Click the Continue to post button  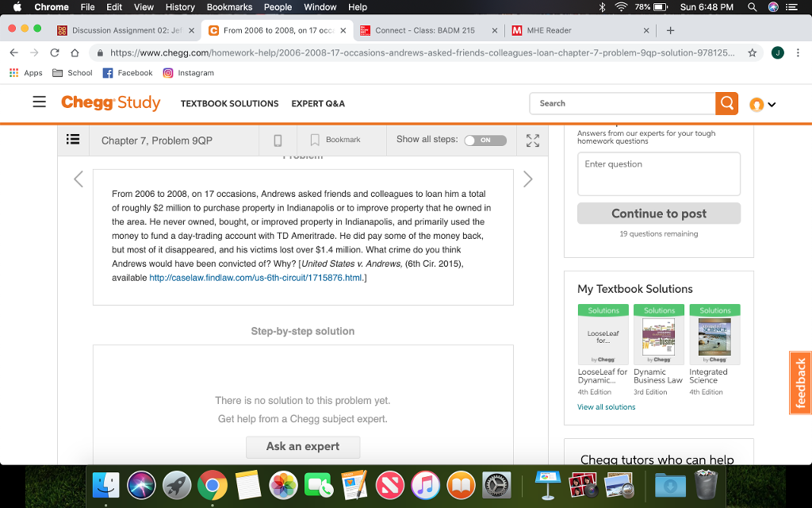coord(658,213)
